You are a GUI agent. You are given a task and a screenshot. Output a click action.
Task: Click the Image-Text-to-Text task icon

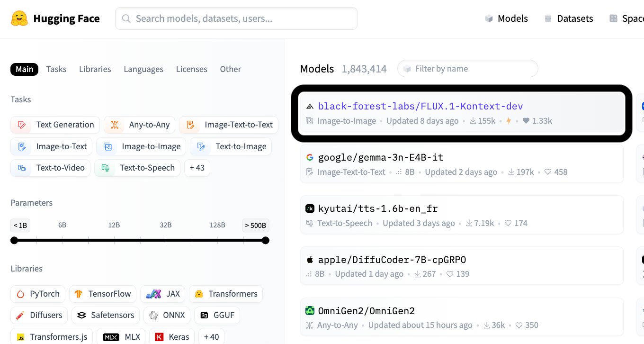pos(190,125)
